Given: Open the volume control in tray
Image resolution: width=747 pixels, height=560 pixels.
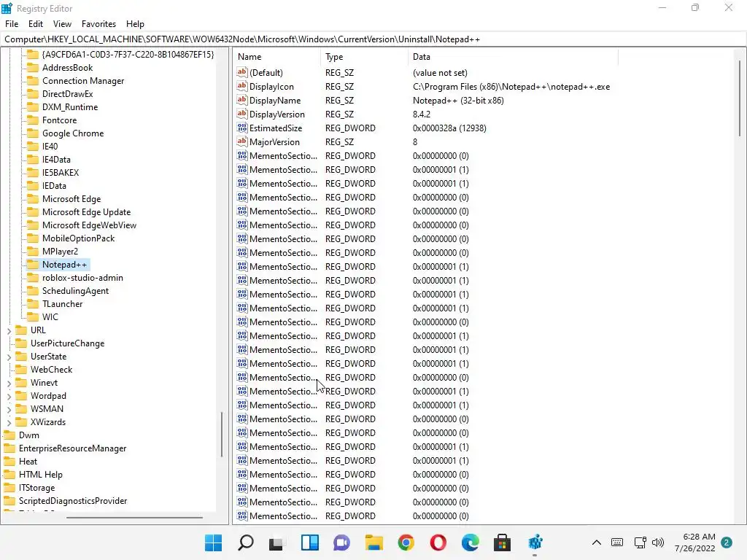Looking at the screenshot, I should [658, 542].
